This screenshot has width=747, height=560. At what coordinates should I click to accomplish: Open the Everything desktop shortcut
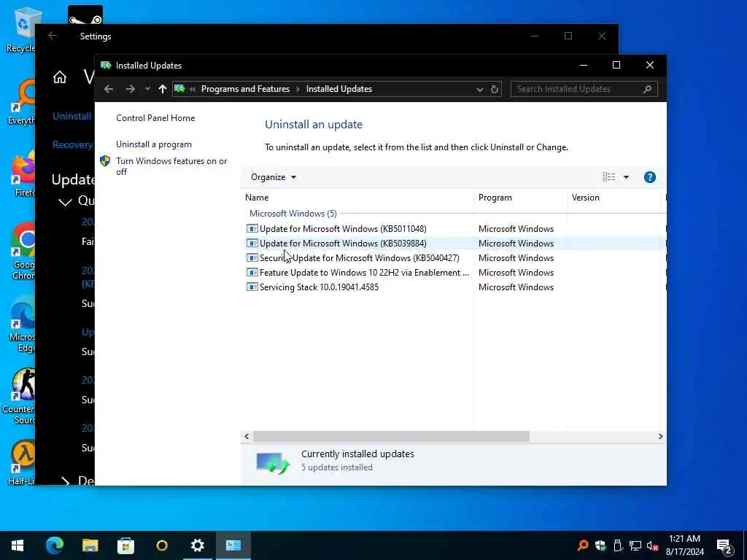22,102
